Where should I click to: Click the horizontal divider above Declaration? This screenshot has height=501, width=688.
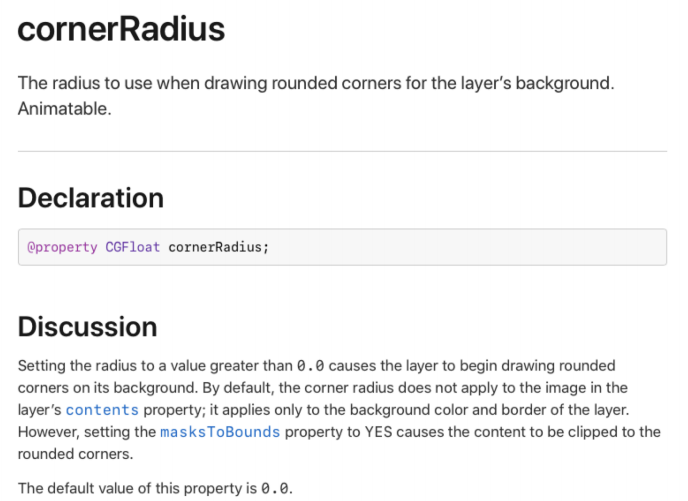click(342, 151)
